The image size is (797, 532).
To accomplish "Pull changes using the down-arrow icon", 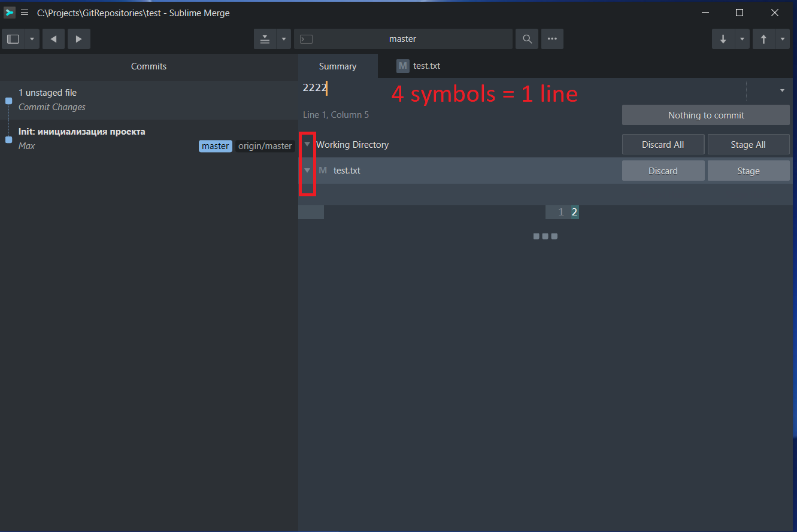I will tap(723, 38).
